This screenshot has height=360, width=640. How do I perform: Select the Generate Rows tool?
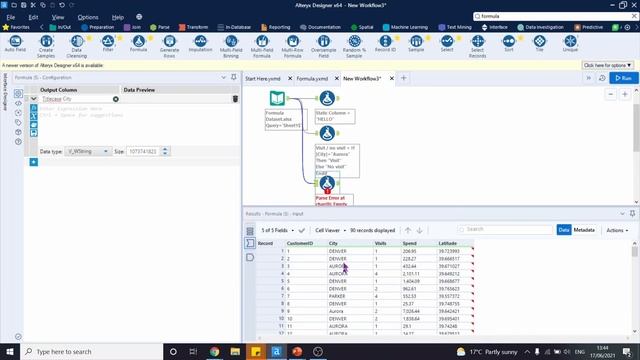point(169,46)
